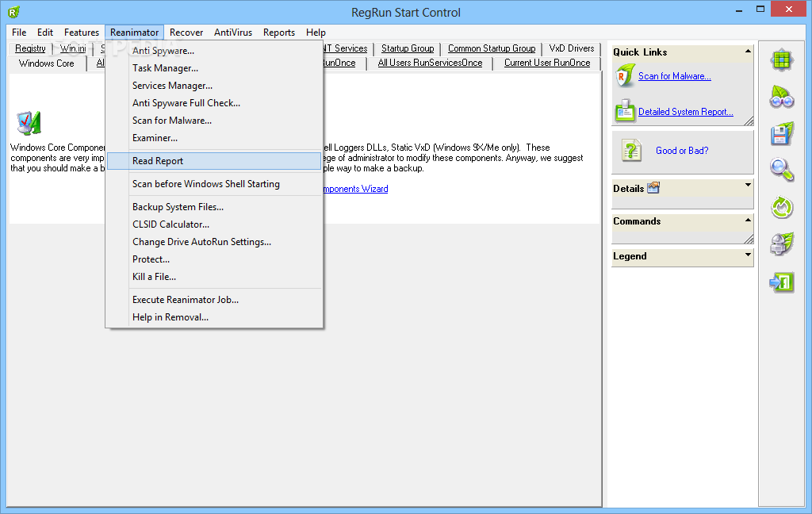Click the green circular refresh arrow icon
This screenshot has width=812, height=514.
[x=781, y=208]
